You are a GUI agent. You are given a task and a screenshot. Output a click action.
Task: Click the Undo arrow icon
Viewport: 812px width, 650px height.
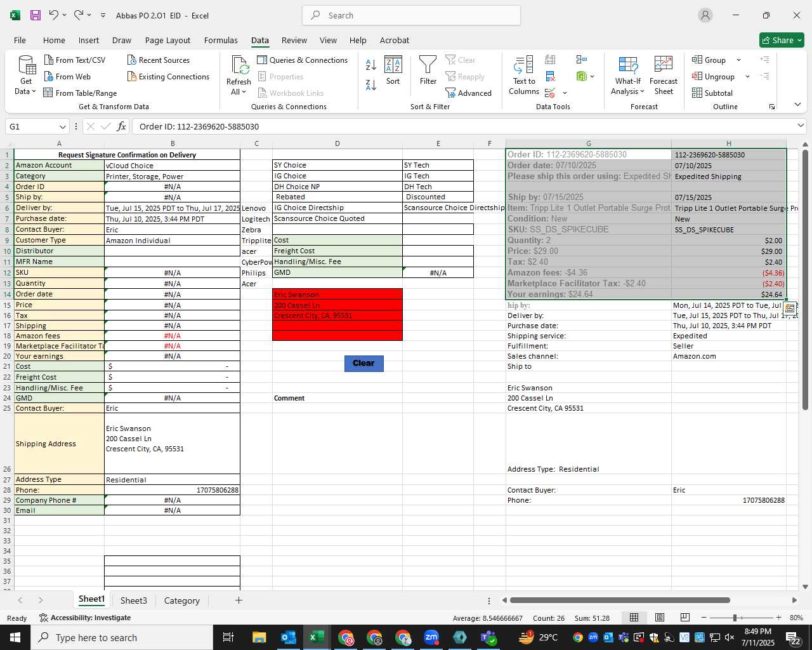click(54, 15)
